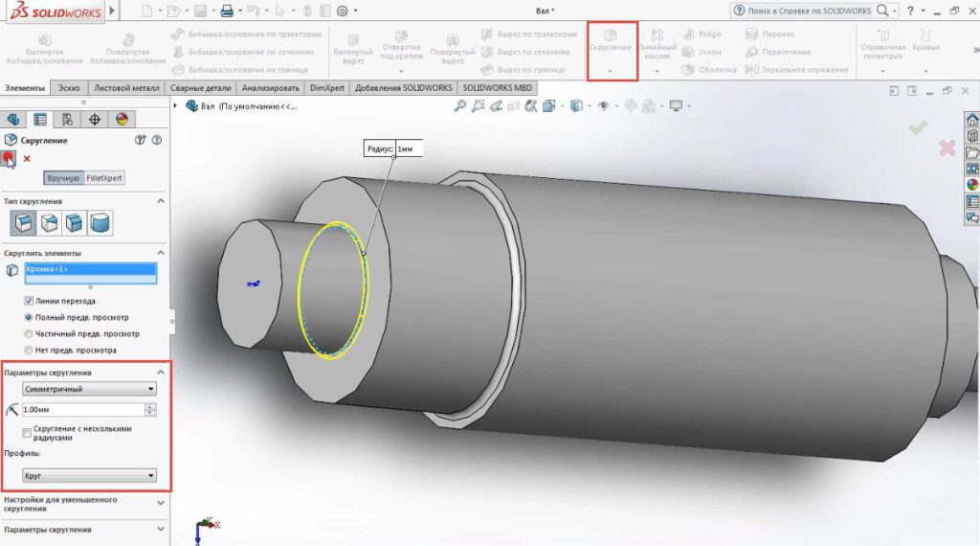Open View Orientation icon in view toolbar
The image size is (980, 546).
[549, 106]
